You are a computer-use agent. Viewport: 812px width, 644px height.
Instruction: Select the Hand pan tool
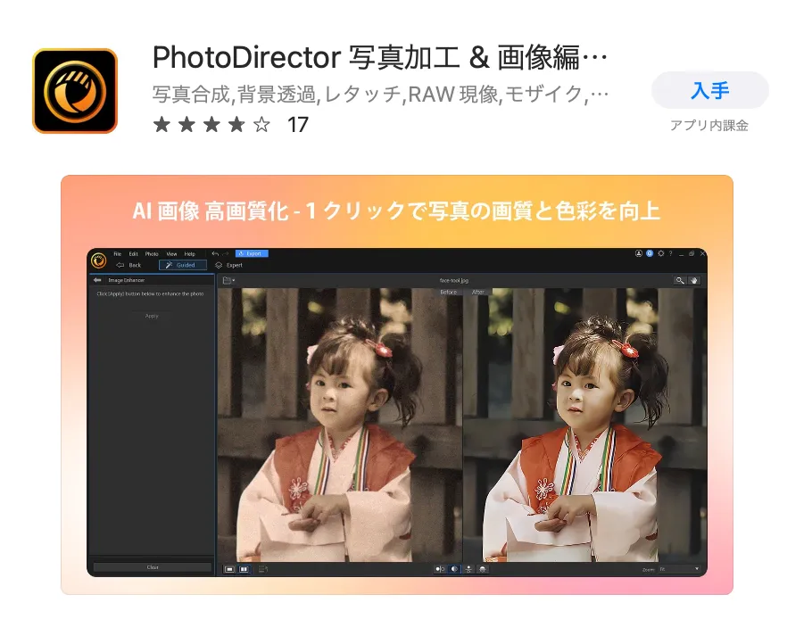click(694, 281)
